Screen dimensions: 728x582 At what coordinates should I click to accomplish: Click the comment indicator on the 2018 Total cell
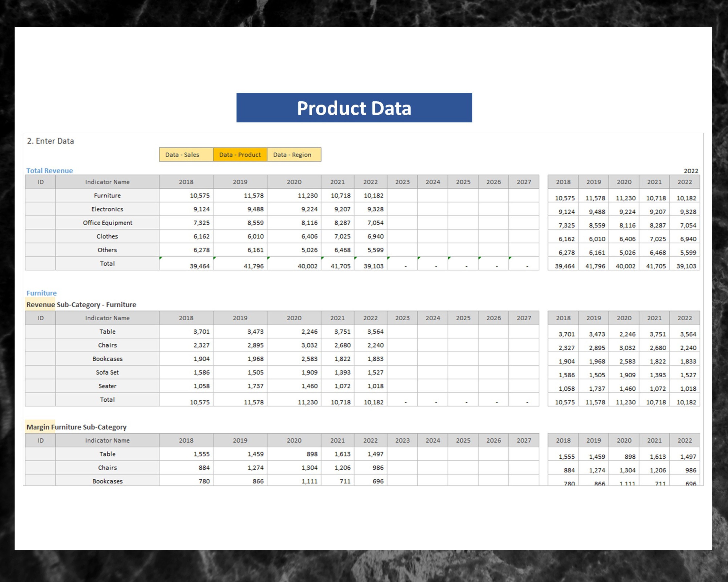pos(161,258)
